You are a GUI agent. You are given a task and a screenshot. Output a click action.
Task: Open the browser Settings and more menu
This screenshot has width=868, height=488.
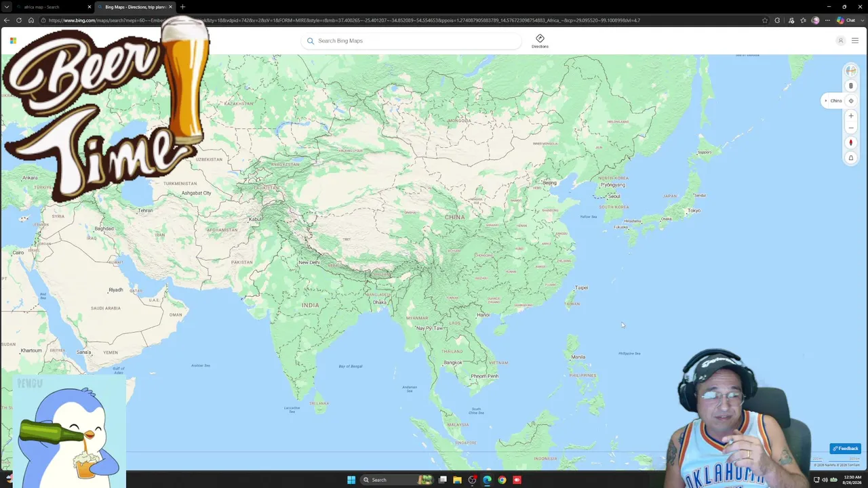point(827,20)
